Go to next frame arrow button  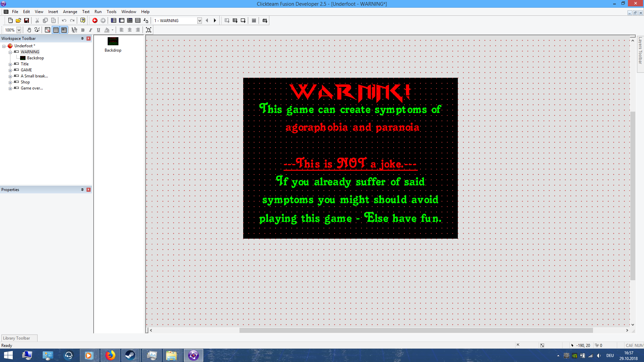click(215, 21)
